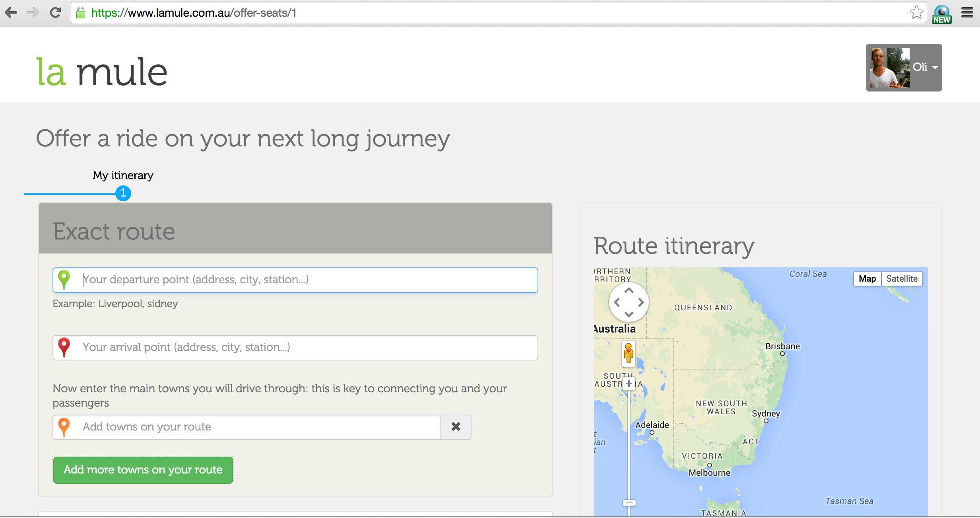
Task: Zoom out the map with minus button
Action: point(629,503)
